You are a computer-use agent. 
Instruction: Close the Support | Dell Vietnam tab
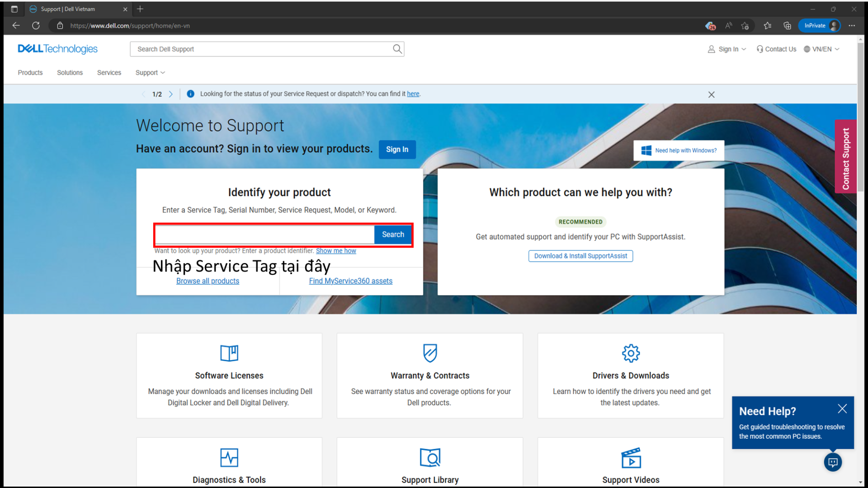(x=125, y=9)
